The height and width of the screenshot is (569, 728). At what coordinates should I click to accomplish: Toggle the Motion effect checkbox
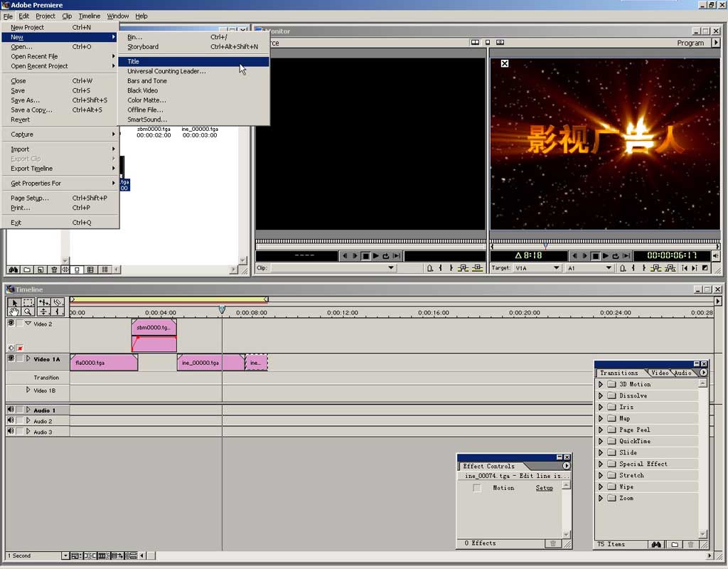[477, 488]
